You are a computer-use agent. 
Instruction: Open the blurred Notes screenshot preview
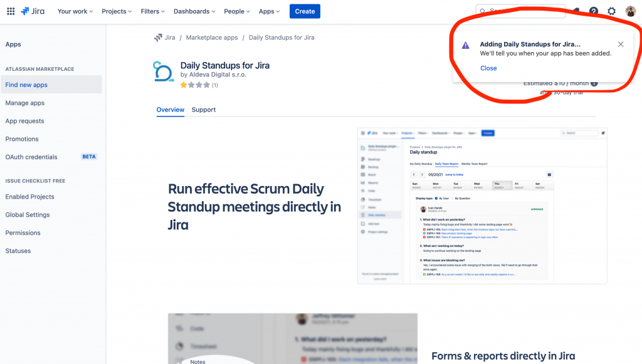(293, 339)
